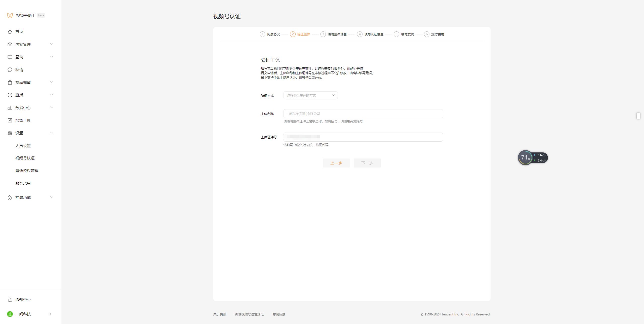This screenshot has width=644, height=324.
Task: Open 通知中心 menu label
Action: click(23, 300)
